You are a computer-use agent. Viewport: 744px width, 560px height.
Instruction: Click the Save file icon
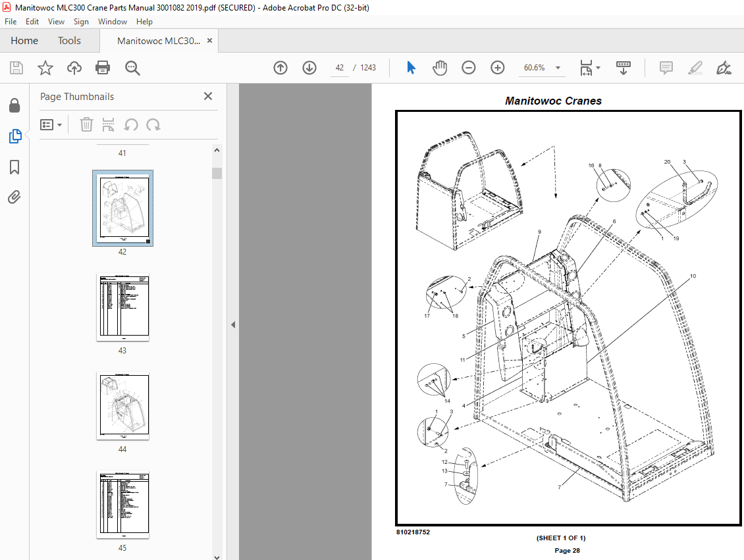point(16,68)
